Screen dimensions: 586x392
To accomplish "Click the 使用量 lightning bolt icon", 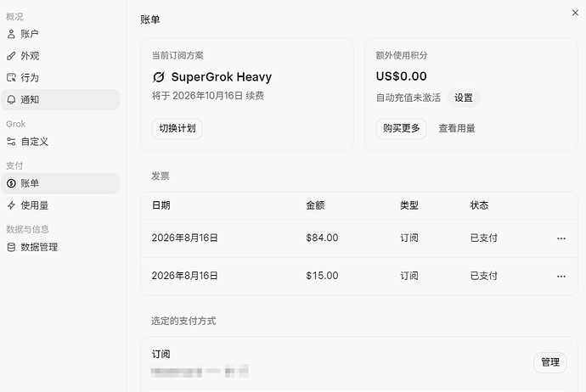I will coord(11,205).
